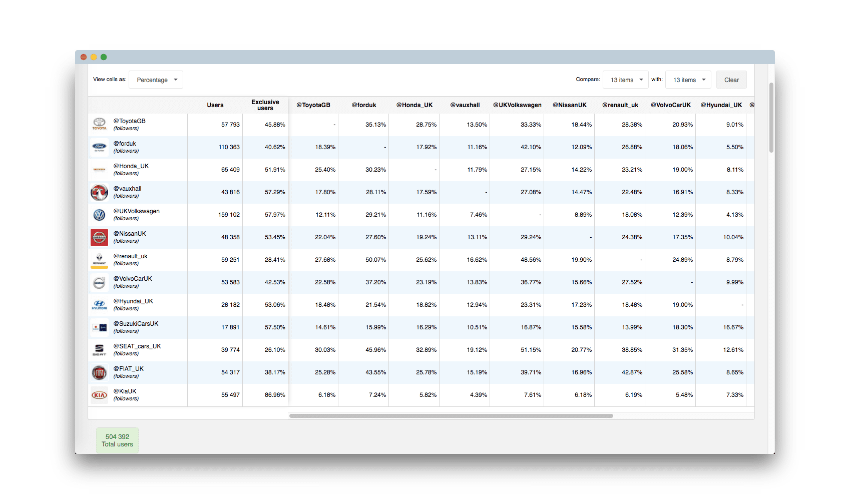Click the 57.97% exclusive users cell
850x504 pixels.
(275, 215)
